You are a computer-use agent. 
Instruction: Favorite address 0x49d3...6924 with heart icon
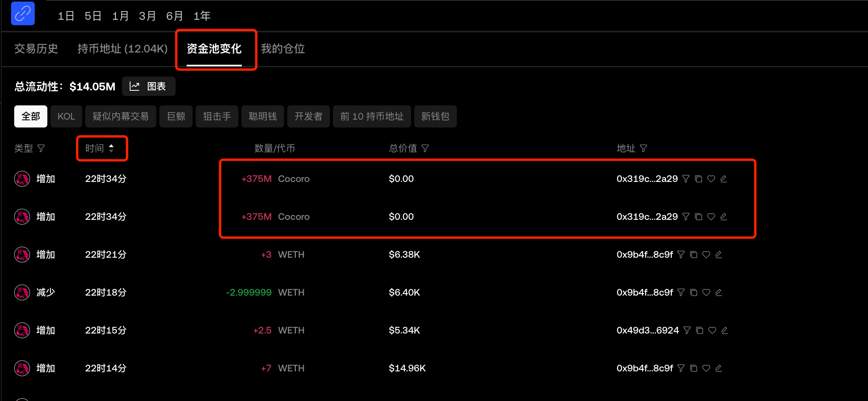point(712,330)
